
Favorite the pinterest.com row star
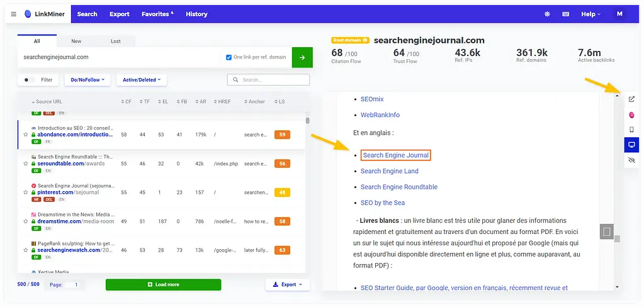coord(25,193)
